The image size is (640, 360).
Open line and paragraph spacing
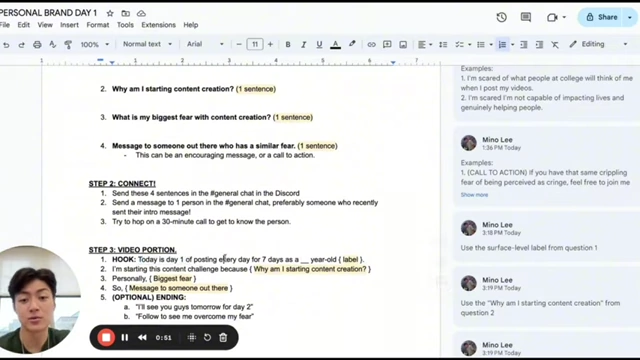tap(443, 44)
